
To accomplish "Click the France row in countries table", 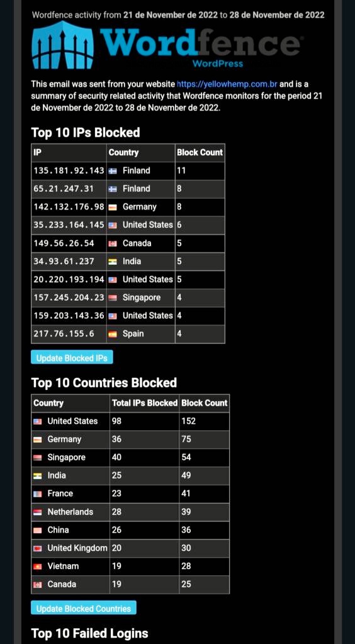I will tap(130, 494).
